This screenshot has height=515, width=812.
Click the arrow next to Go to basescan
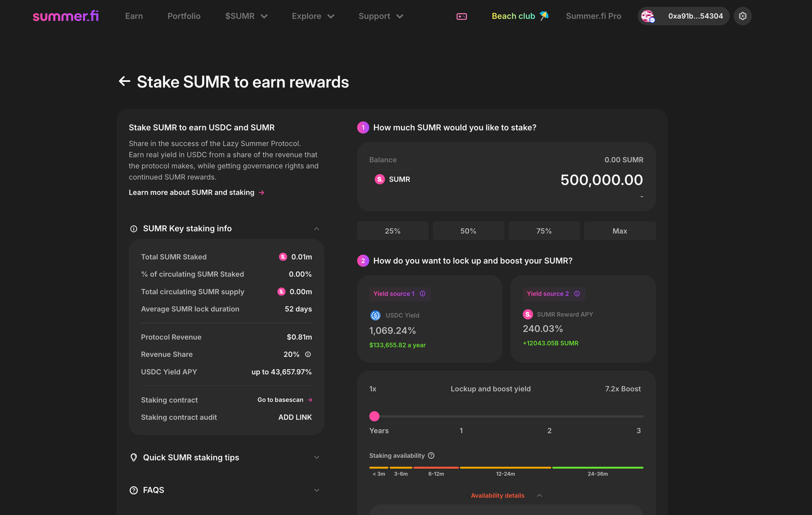310,400
